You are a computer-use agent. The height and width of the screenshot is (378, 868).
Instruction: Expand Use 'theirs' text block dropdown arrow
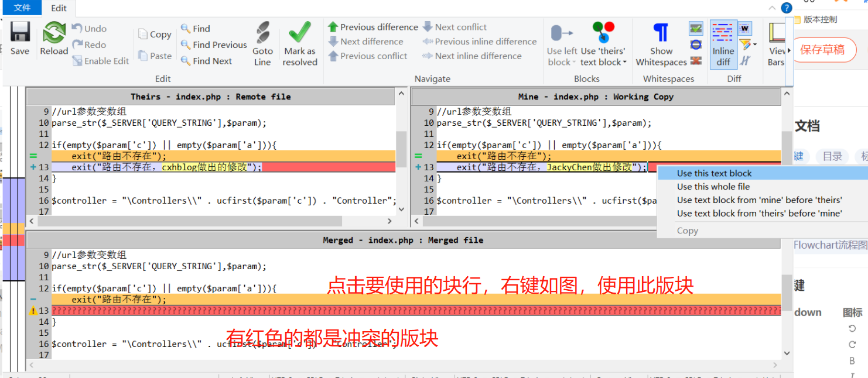625,63
